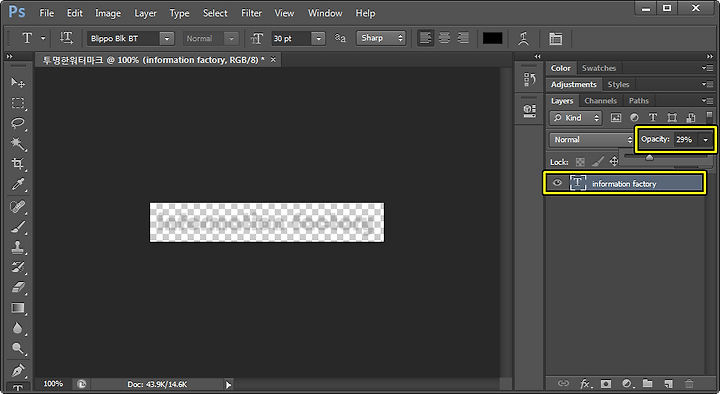
Task: Open the tool preset picker arrow
Action: click(x=43, y=39)
